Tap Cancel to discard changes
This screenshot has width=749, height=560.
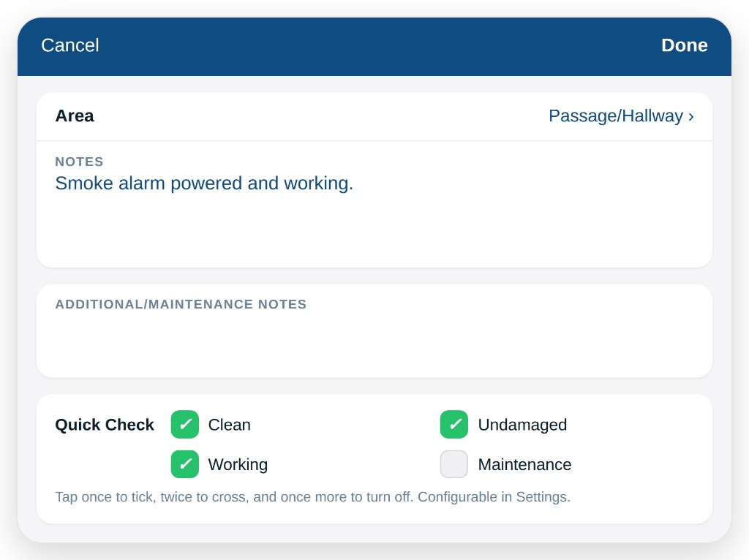pos(70,45)
